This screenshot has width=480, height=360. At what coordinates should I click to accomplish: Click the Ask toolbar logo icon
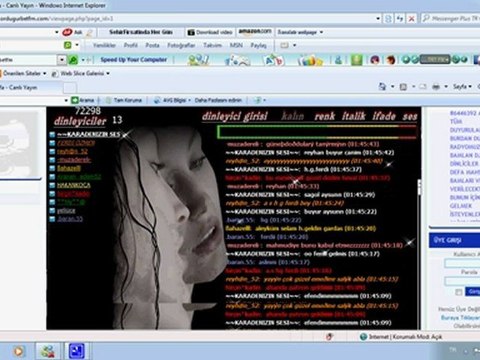point(67,32)
